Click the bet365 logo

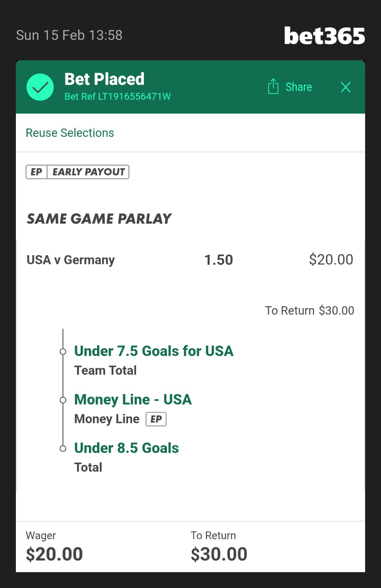point(324,36)
